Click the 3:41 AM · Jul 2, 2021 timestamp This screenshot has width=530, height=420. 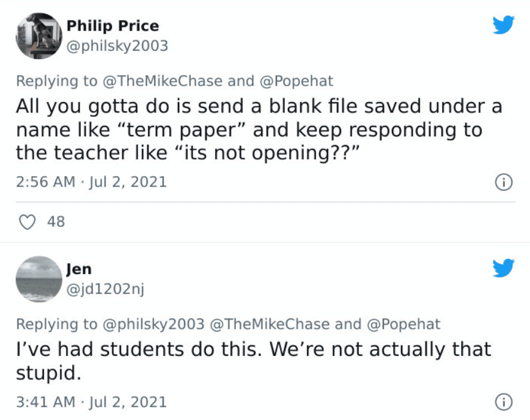91,402
